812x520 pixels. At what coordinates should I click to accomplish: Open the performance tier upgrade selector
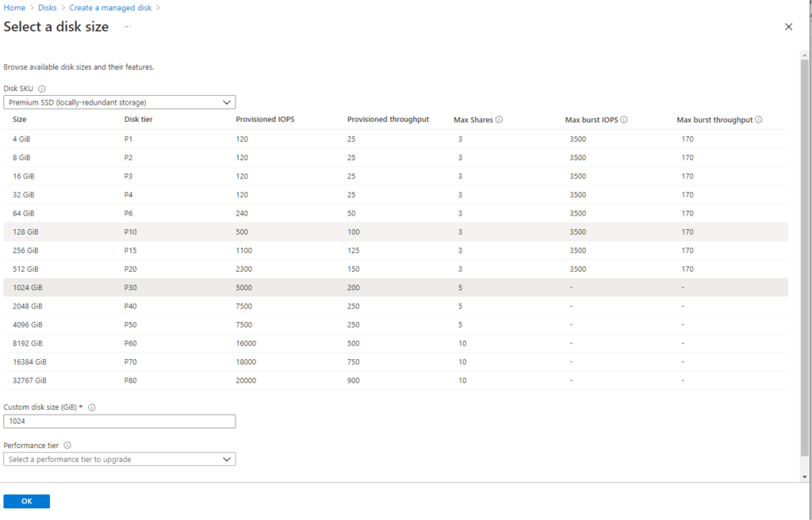pyautogui.click(x=119, y=459)
